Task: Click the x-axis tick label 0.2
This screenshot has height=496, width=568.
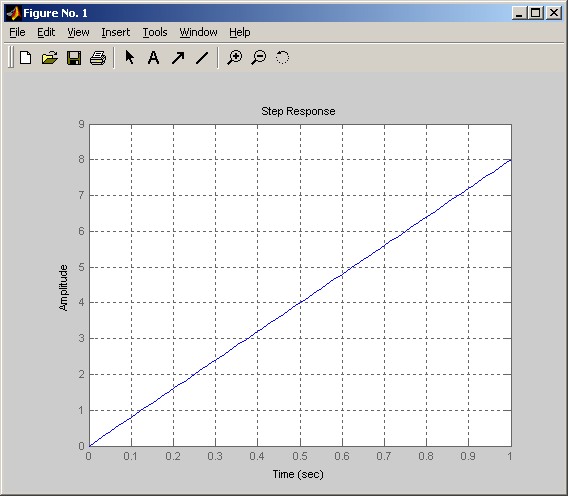Action: 173,456
